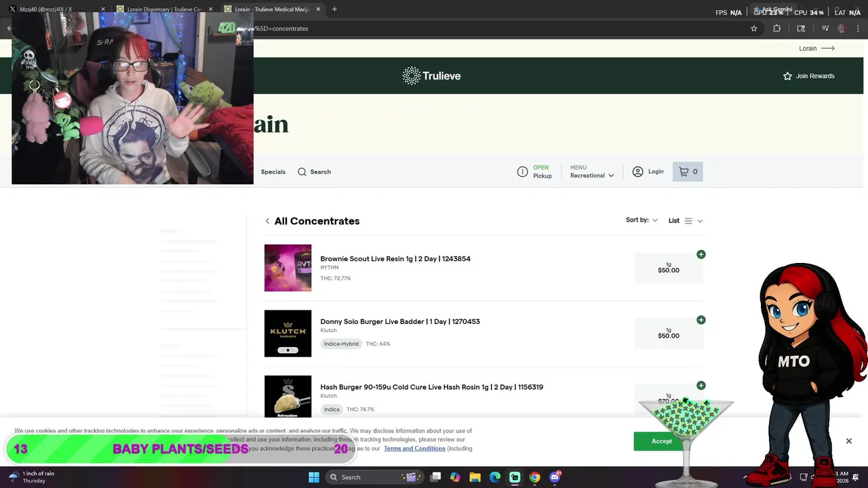The image size is (868, 488).
Task: Click the Search menu link
Action: tap(321, 171)
